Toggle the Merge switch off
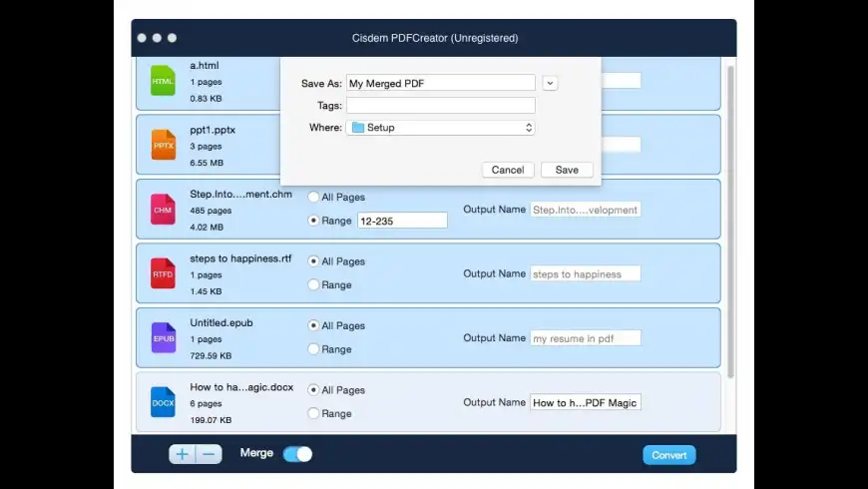This screenshot has height=489, width=868. click(x=298, y=454)
